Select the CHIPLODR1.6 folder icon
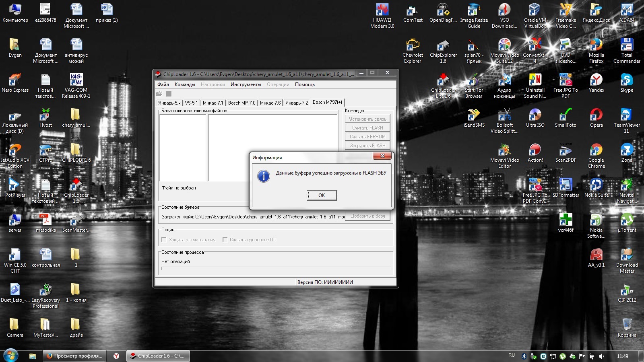The image size is (644, 362). coord(76,153)
